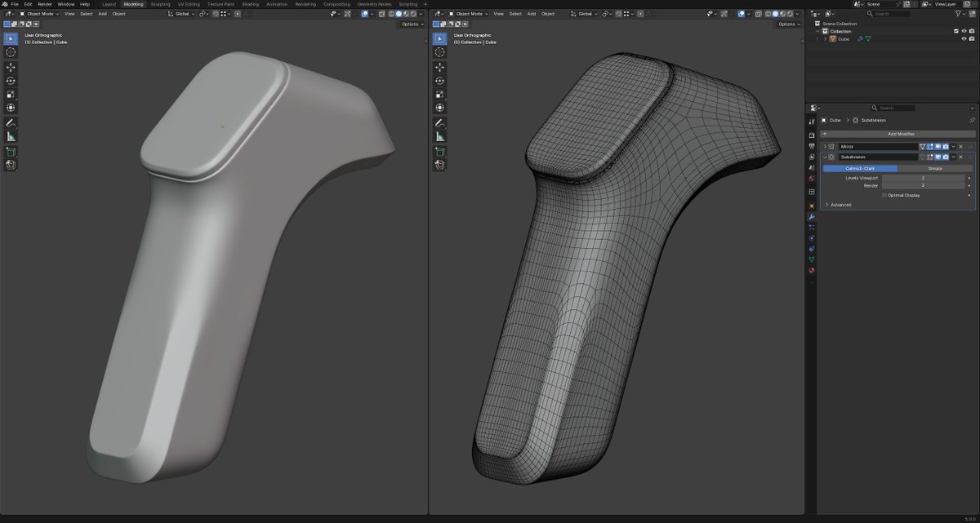Viewport: 980px width, 523px height.
Task: Open Options dropdown in right viewport
Action: 789,24
